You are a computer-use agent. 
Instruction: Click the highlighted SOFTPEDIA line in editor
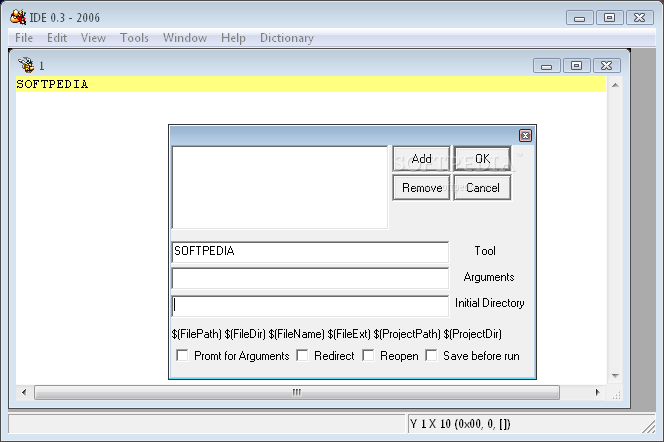point(311,84)
